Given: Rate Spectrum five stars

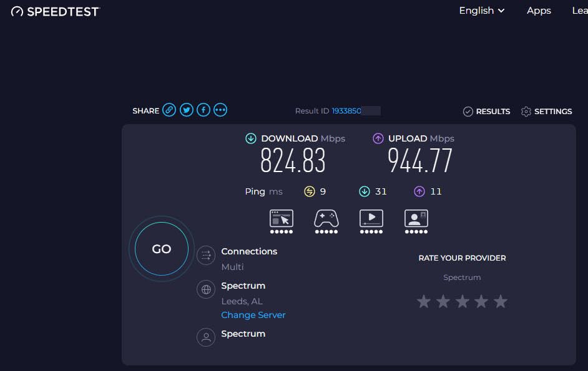Looking at the screenshot, I should [500, 301].
